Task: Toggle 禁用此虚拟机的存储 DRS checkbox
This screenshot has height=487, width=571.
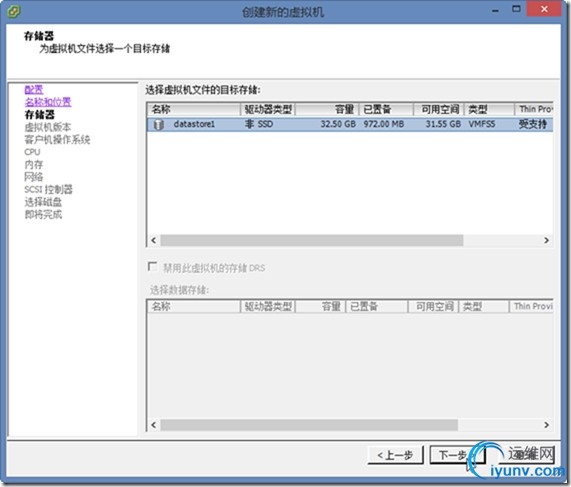Action: click(152, 267)
